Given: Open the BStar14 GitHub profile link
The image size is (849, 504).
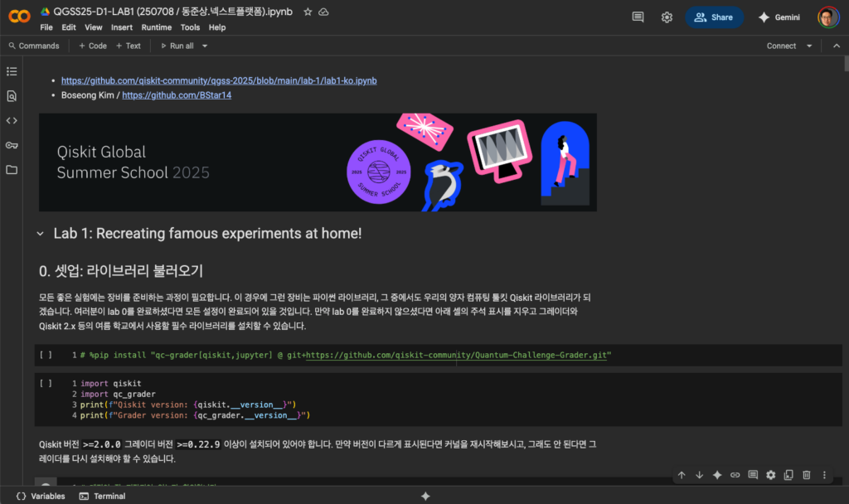Looking at the screenshot, I should [x=177, y=95].
